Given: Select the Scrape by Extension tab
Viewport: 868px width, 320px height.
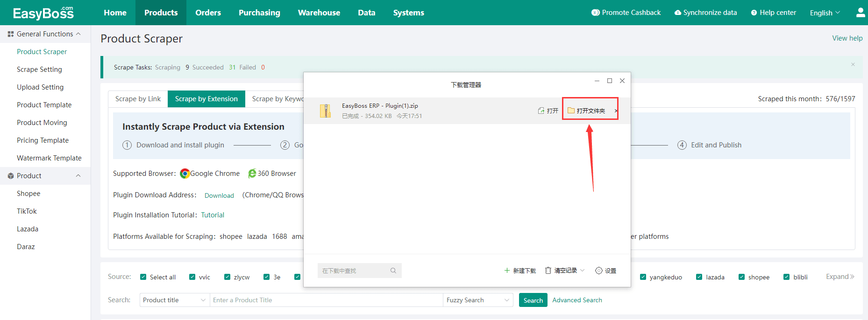Looking at the screenshot, I should point(206,99).
